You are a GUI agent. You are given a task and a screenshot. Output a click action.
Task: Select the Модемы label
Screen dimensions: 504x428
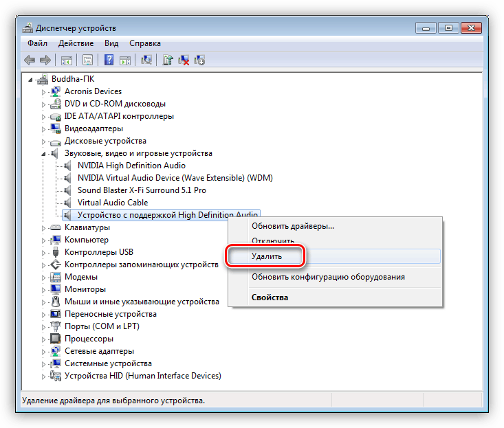[x=81, y=277]
